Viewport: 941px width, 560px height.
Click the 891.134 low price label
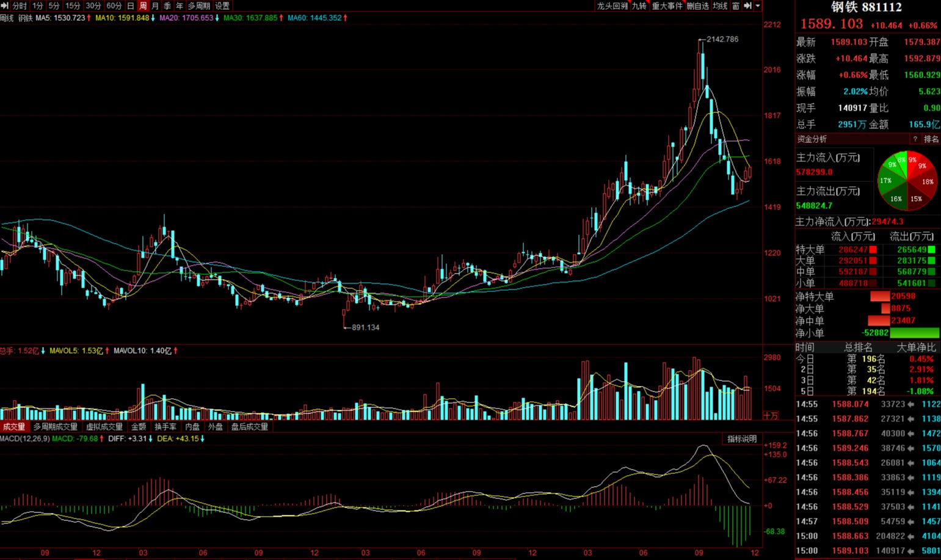pos(366,327)
